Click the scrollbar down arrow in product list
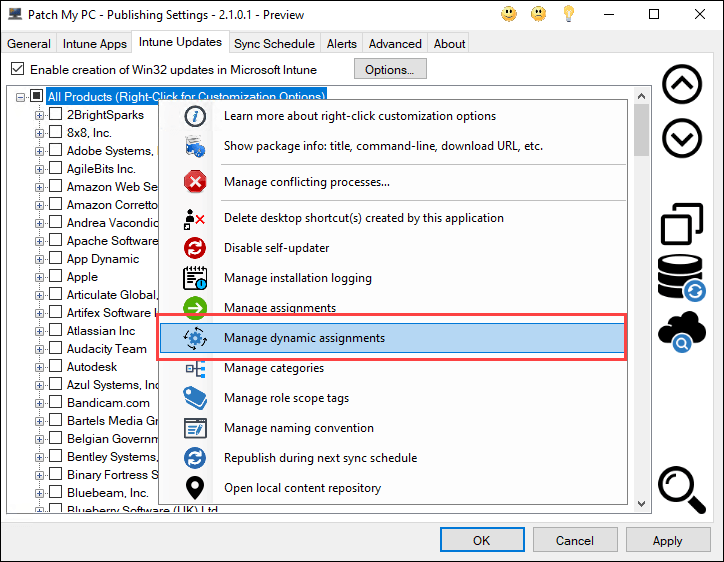This screenshot has height=562, width=724. pyautogui.click(x=641, y=504)
